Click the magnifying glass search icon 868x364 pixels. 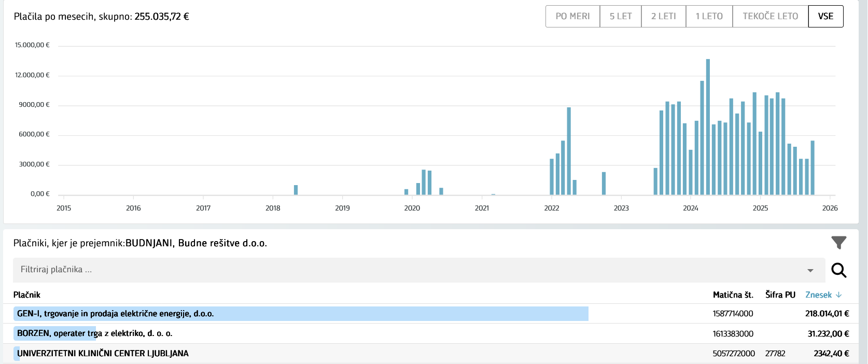(x=838, y=270)
